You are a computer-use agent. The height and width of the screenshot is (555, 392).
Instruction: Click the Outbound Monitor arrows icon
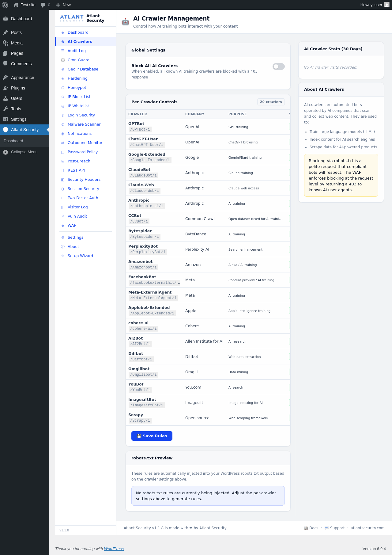tap(63, 143)
